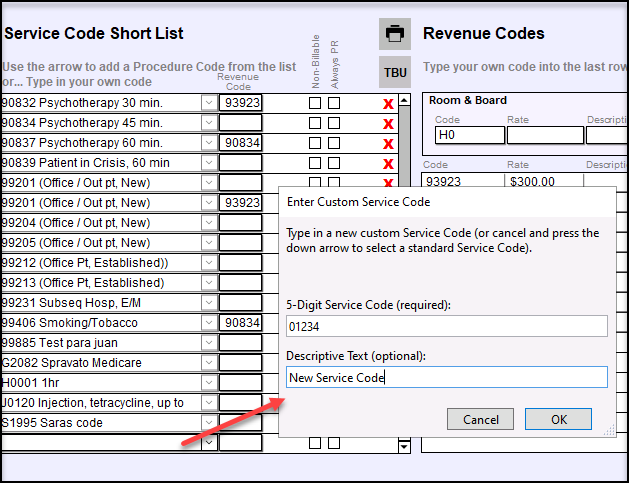629x483 pixels.
Task: Click red X for 90837 Psychotherapy 60 min
Action: click(x=388, y=144)
